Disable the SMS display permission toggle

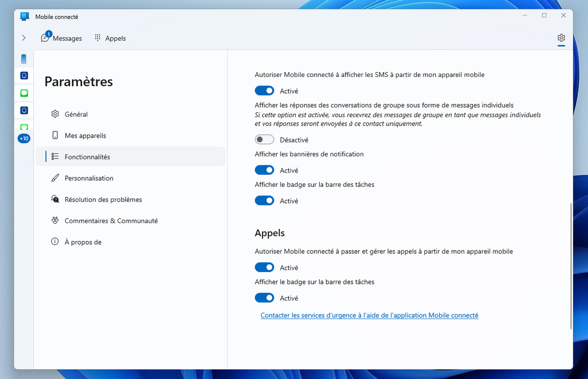tap(265, 91)
